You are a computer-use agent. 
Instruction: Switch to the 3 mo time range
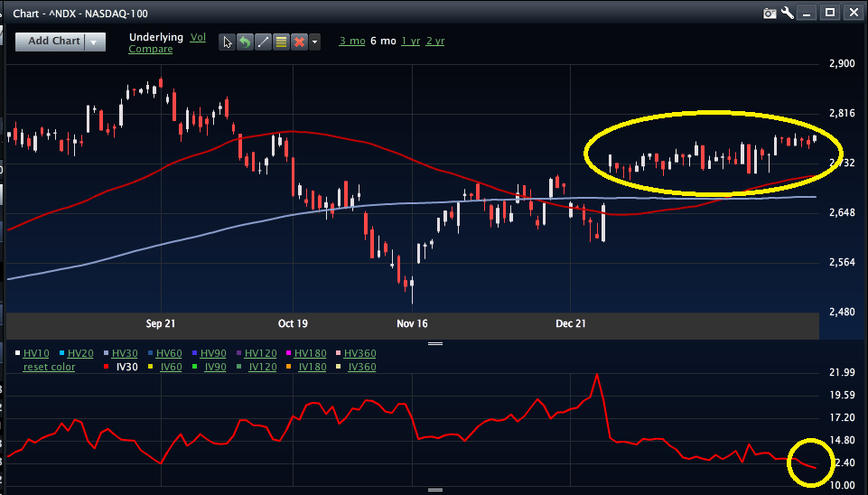pos(351,41)
